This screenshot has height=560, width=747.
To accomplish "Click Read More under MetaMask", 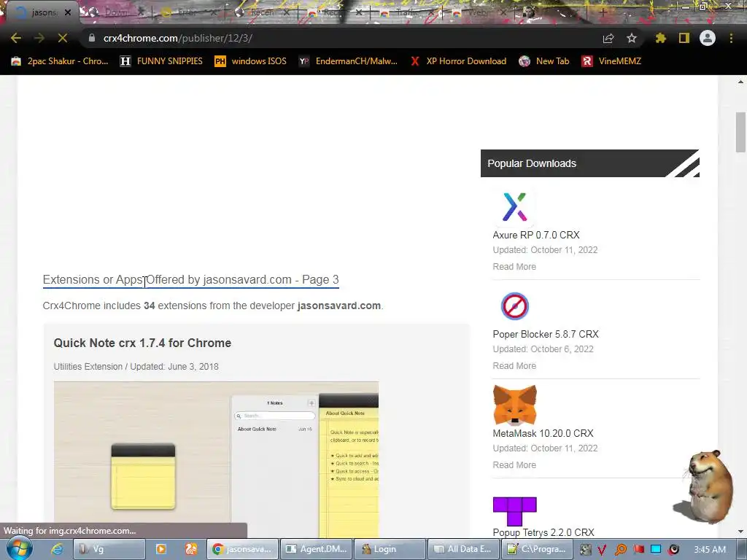I will pos(514,464).
